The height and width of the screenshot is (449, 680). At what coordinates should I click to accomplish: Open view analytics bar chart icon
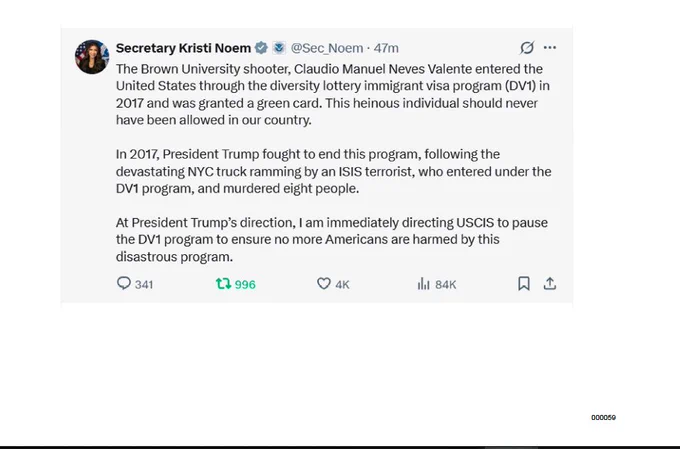point(423,284)
